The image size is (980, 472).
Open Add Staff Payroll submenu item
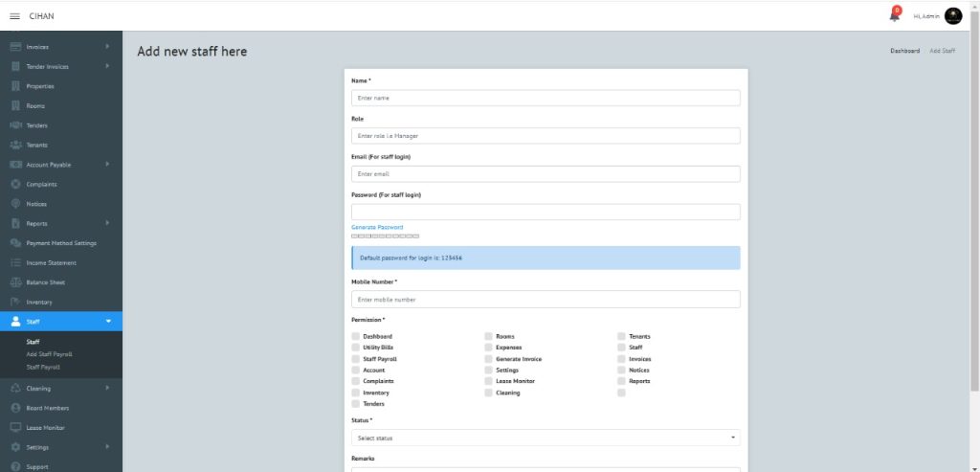point(50,354)
